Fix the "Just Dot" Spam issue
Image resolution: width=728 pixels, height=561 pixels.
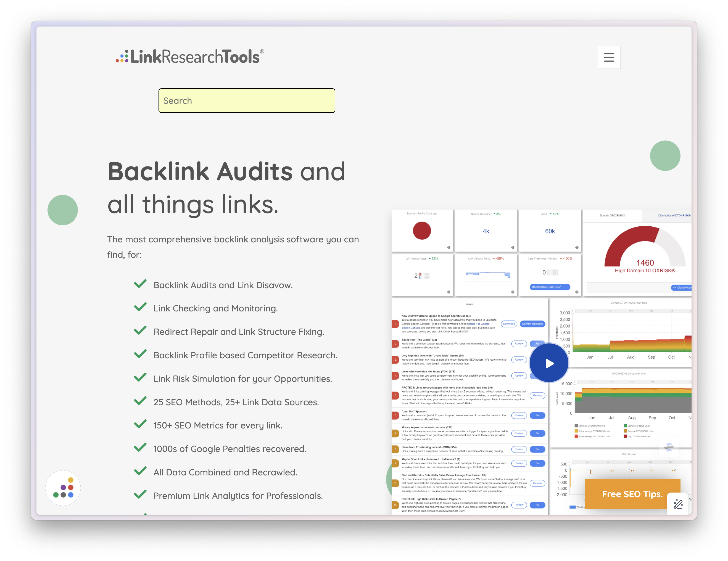(x=537, y=416)
